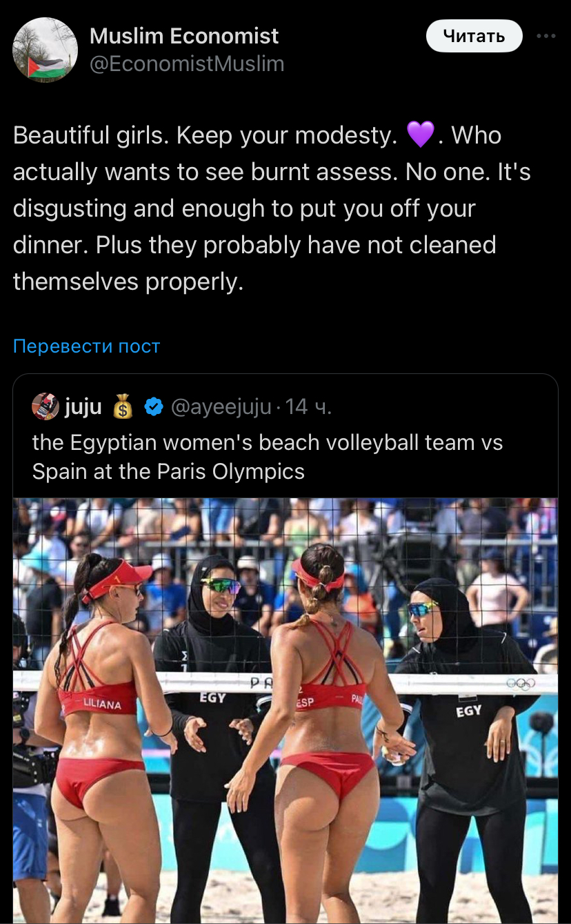Click the main post text starting Beautiful girls
571x924 pixels.
272,208
